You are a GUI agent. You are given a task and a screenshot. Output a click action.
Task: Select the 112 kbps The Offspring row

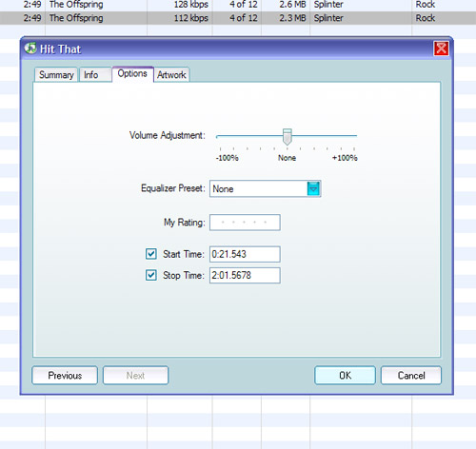(238, 18)
